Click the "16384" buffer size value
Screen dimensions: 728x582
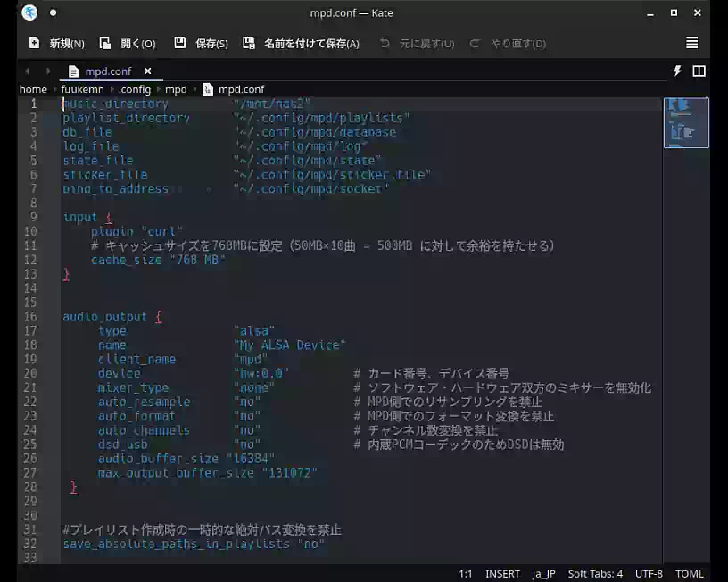(x=251, y=459)
